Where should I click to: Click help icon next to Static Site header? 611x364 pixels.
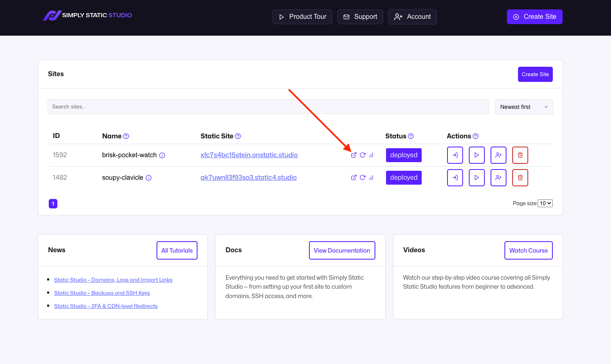point(238,136)
